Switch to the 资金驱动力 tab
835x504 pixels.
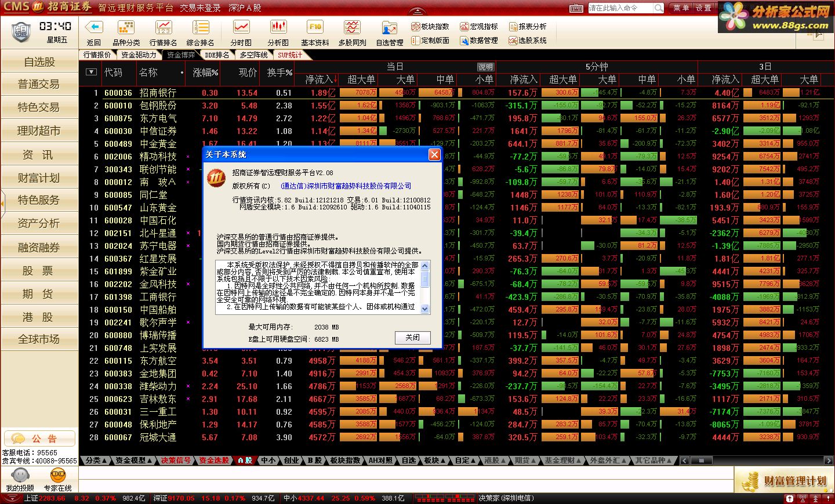tap(139, 55)
